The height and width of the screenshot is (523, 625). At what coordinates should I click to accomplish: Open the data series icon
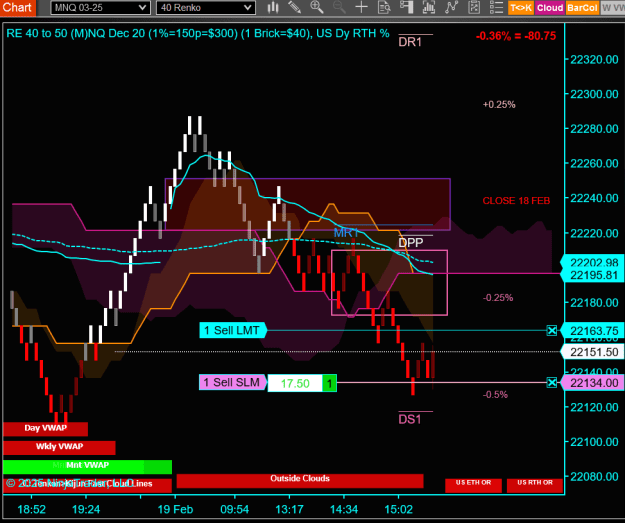click(428, 7)
